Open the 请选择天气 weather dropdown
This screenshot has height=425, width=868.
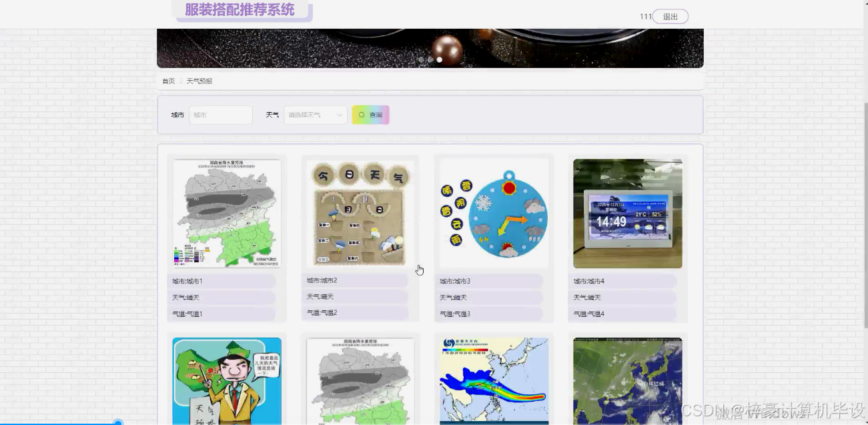(315, 115)
